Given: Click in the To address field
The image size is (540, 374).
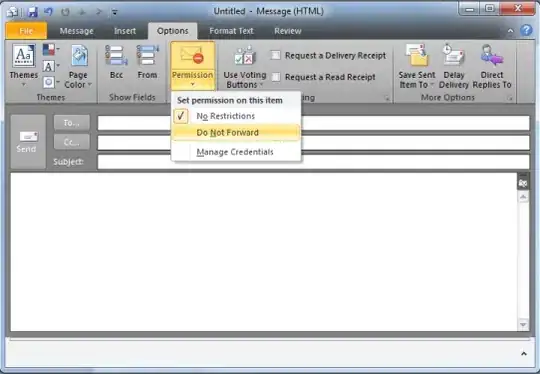Looking at the screenshot, I should [313, 123].
